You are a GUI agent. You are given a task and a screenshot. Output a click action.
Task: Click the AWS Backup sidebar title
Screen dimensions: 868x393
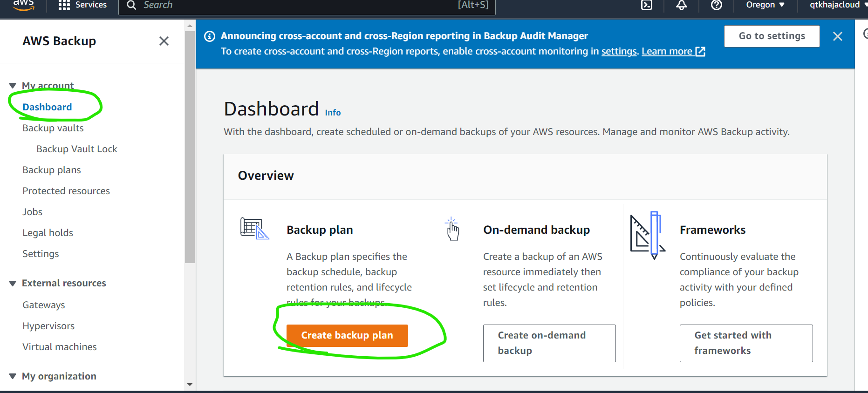coord(59,41)
